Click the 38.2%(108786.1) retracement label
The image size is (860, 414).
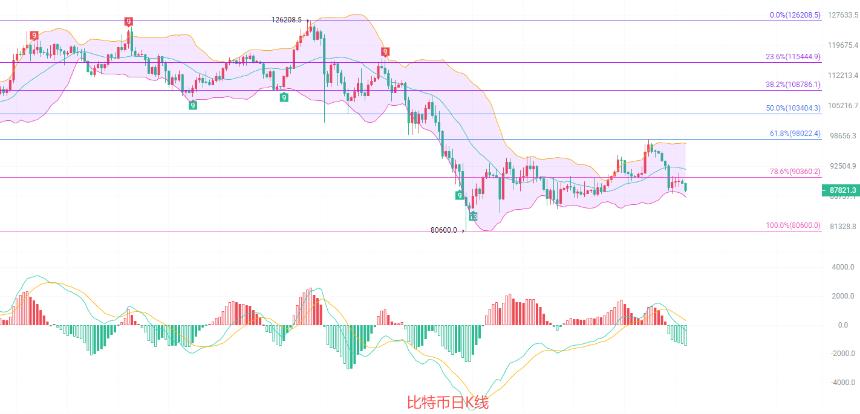click(793, 85)
